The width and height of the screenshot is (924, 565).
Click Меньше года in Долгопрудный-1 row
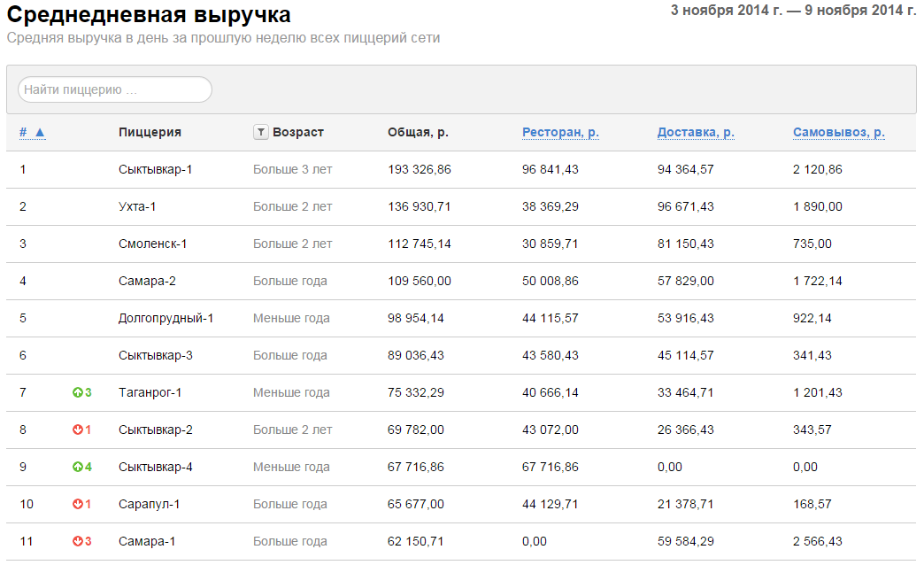point(291,319)
